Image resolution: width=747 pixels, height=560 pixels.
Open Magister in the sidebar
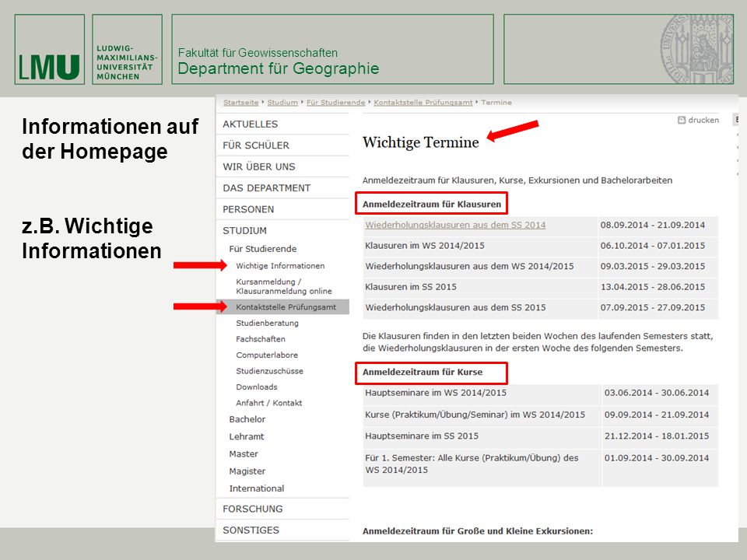247,471
